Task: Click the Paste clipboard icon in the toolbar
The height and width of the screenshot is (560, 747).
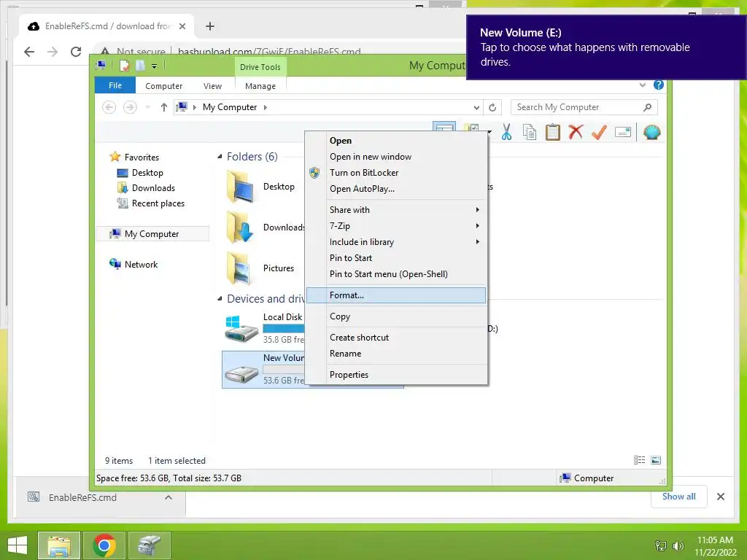Action: 553,132
